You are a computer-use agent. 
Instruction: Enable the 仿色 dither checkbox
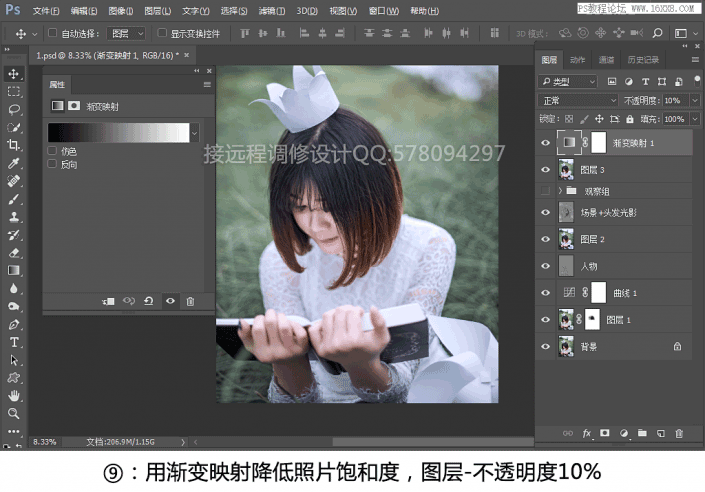pos(53,151)
